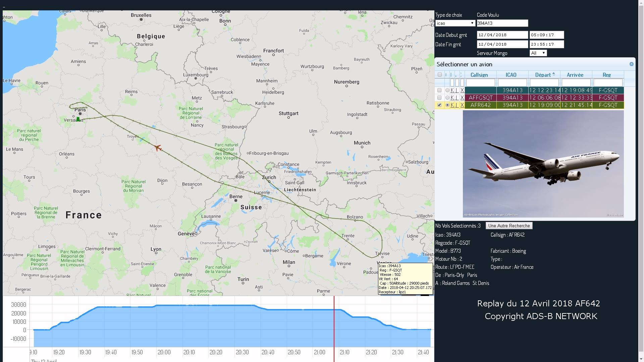Click the Date Fin time field 23:55:17
Screen dimensions: 644x362
point(546,44)
